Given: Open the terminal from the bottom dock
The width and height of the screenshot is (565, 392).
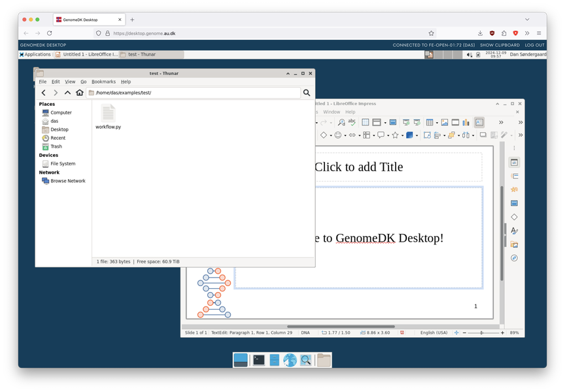Looking at the screenshot, I should point(259,360).
